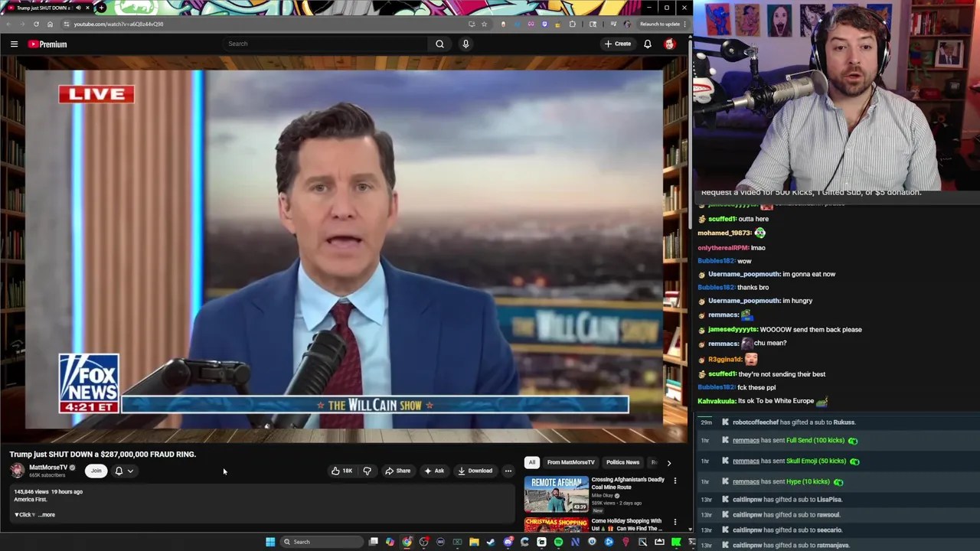
Task: Open the YouTube guide hamburger menu
Action: point(14,44)
